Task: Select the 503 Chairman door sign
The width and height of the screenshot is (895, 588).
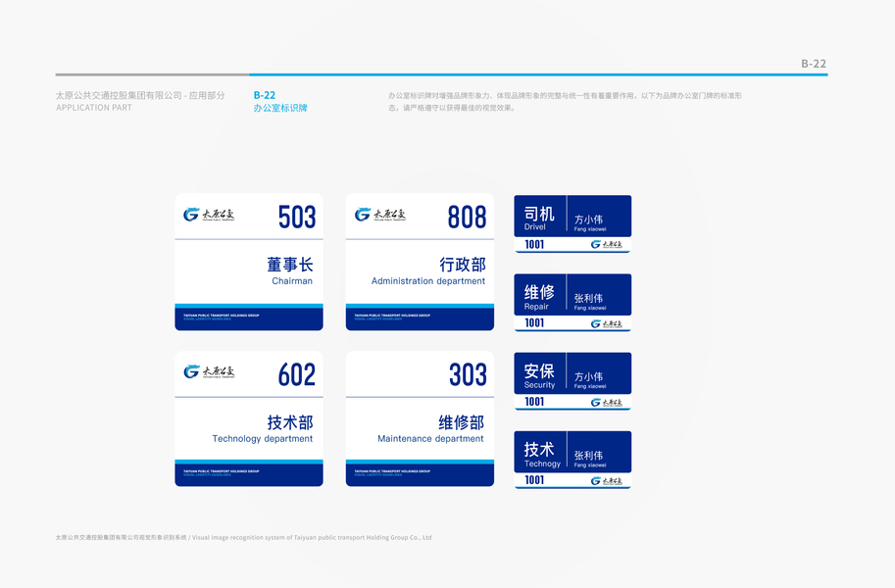Action: [x=249, y=262]
